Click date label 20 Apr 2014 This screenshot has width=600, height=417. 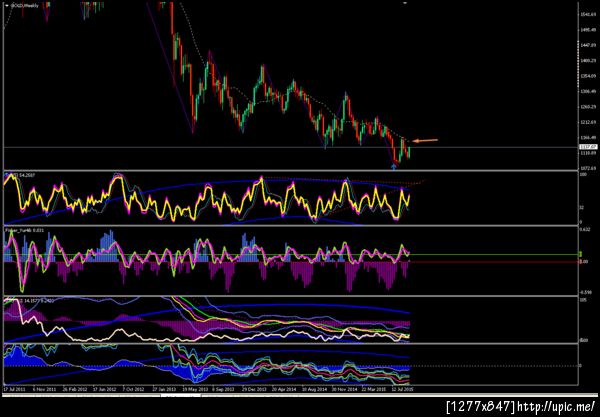284,389
